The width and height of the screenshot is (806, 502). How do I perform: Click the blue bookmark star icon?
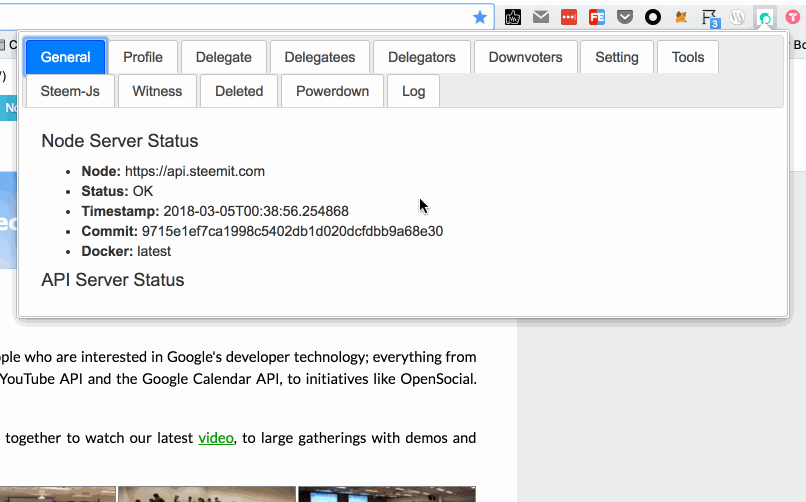(480, 17)
